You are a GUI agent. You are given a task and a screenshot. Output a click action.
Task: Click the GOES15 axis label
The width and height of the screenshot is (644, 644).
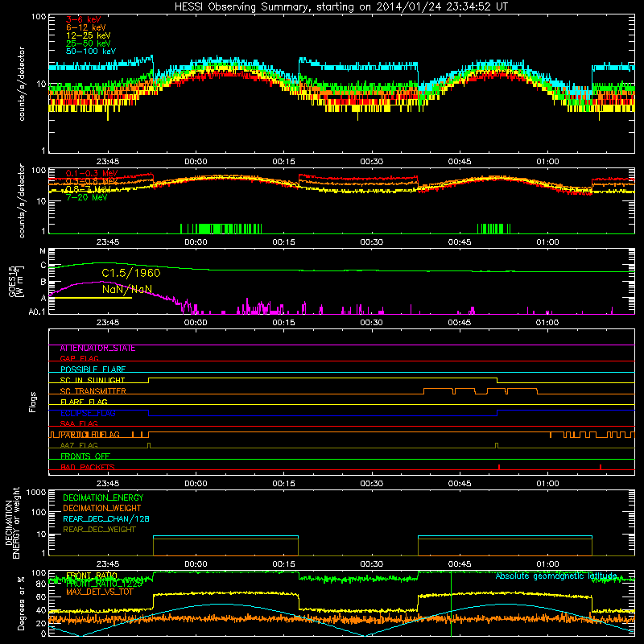pyautogui.click(x=14, y=281)
